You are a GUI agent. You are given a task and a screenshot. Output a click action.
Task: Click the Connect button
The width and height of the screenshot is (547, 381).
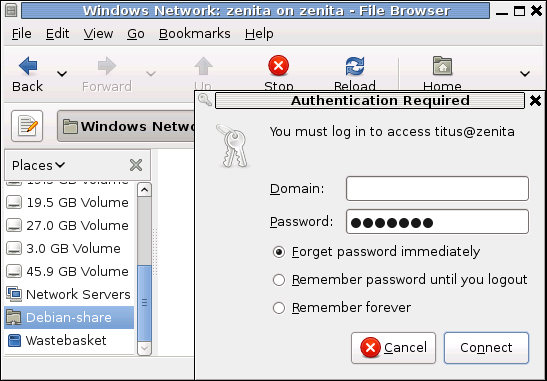486,348
